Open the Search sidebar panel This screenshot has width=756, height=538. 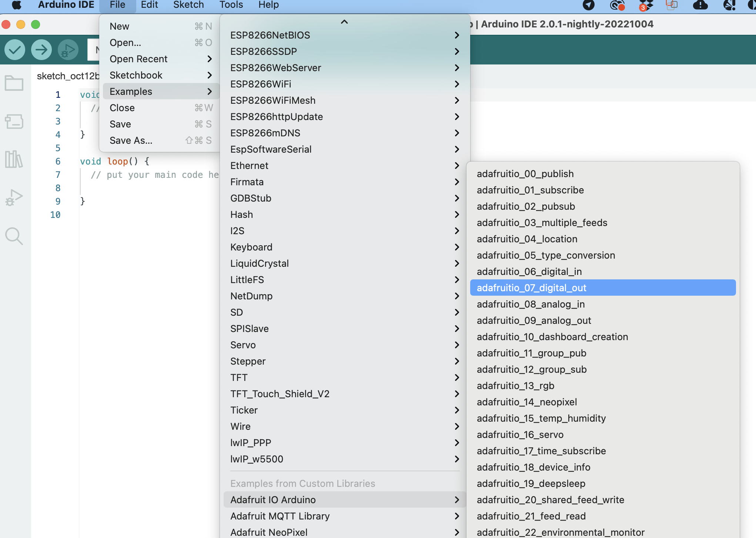14,236
